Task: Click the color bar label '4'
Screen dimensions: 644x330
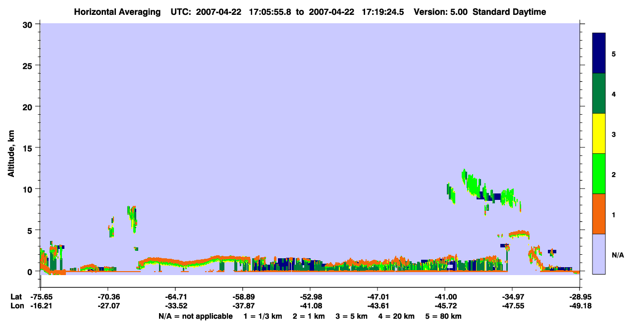Action: 614,94
